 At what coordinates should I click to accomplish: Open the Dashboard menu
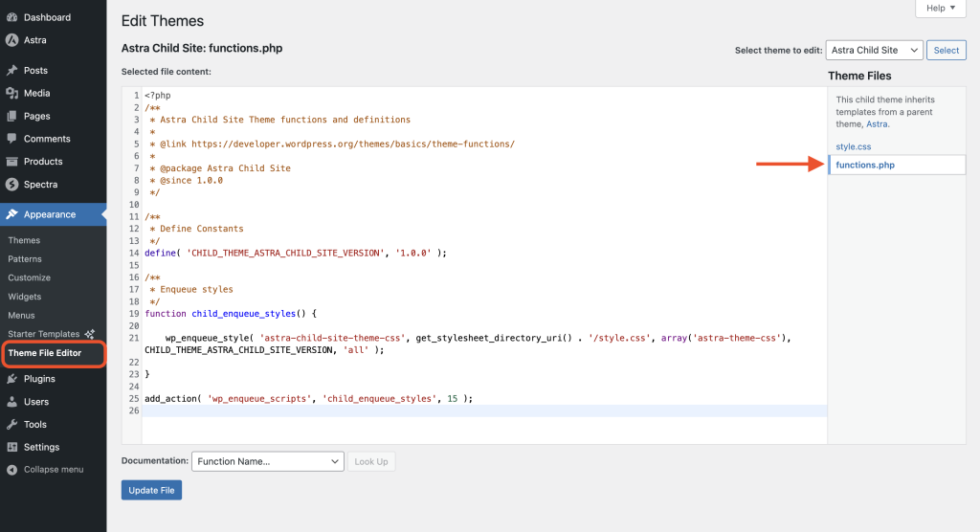47,17
